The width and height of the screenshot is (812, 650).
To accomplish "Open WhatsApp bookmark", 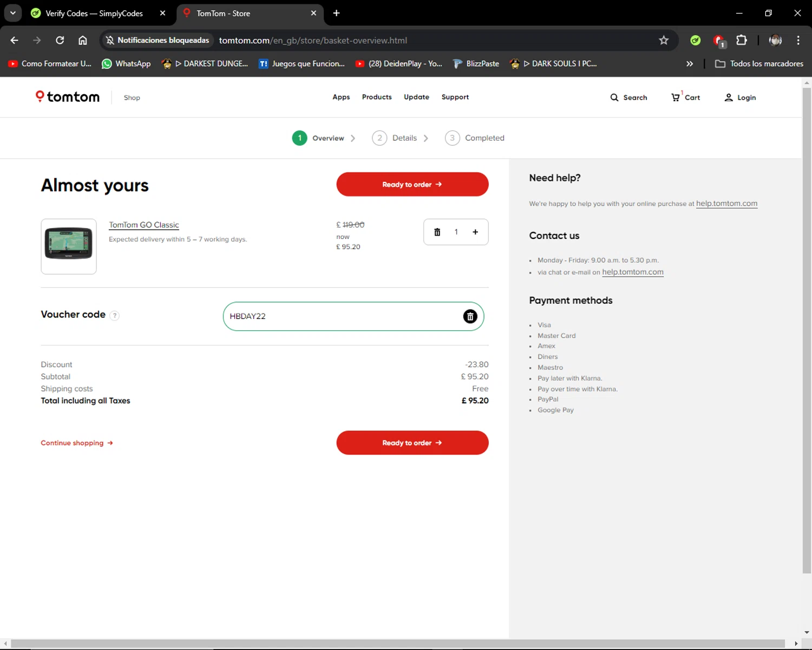I will [x=127, y=63].
